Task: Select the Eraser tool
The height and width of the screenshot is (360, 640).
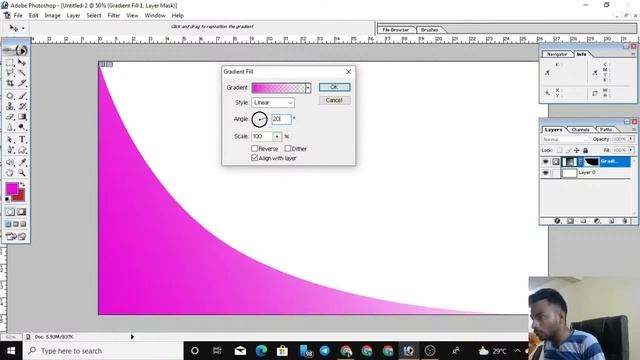Action: pos(10,117)
